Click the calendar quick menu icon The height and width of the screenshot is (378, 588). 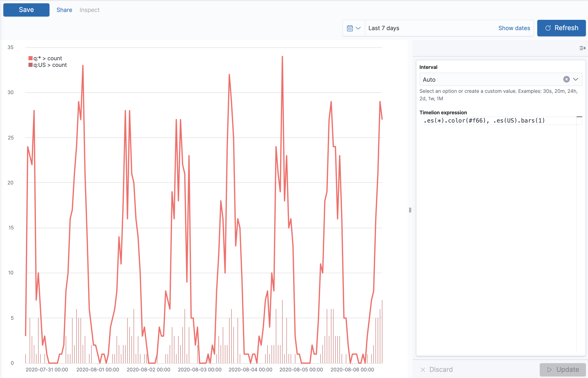click(x=350, y=28)
